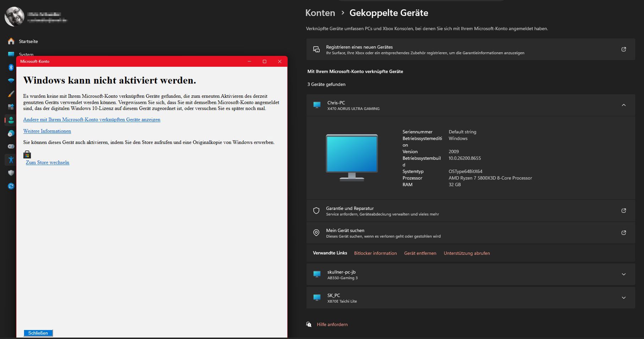Click the SK_PC device icon
The image size is (644, 339).
[317, 298]
